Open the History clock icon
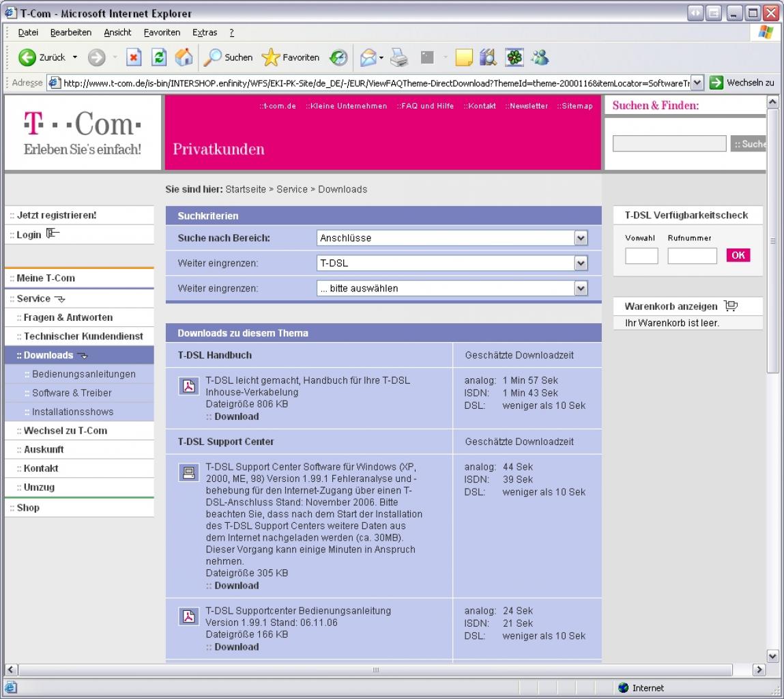Viewport: 784px width, 699px height. [338, 57]
